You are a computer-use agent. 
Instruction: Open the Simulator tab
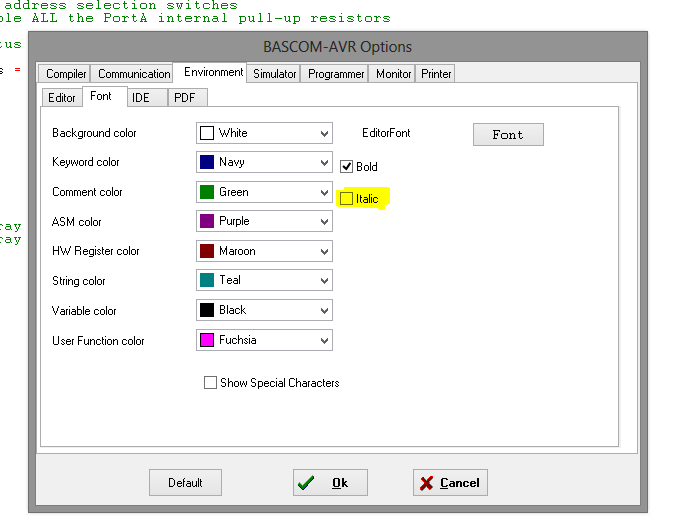coord(274,74)
